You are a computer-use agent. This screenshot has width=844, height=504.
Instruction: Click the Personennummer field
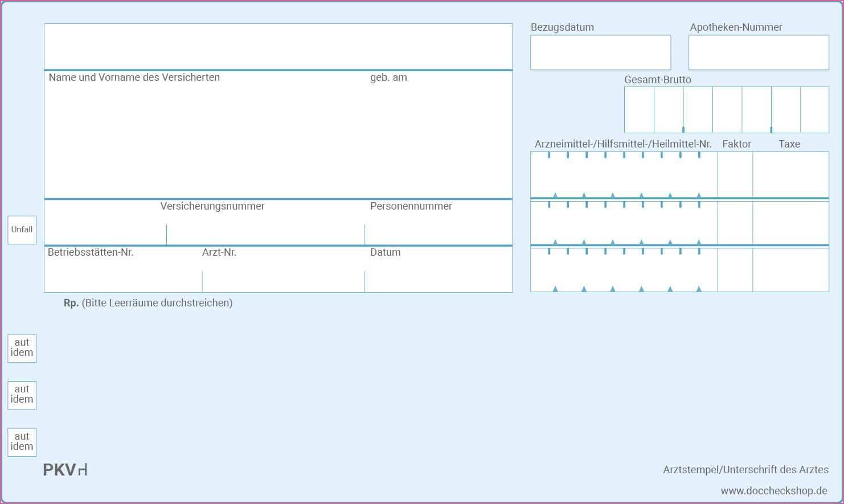coord(438,232)
